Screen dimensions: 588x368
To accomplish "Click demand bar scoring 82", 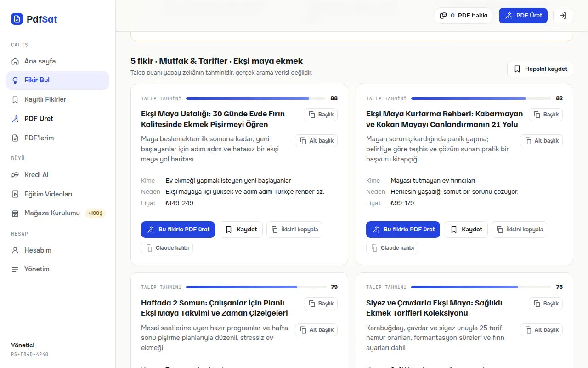I will pos(481,98).
